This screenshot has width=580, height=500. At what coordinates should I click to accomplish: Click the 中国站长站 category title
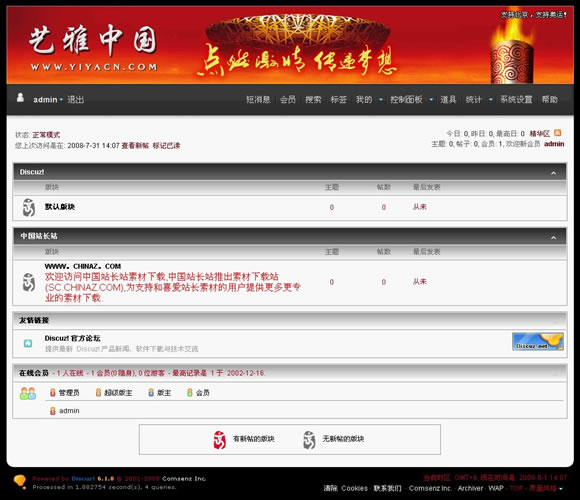(38, 236)
